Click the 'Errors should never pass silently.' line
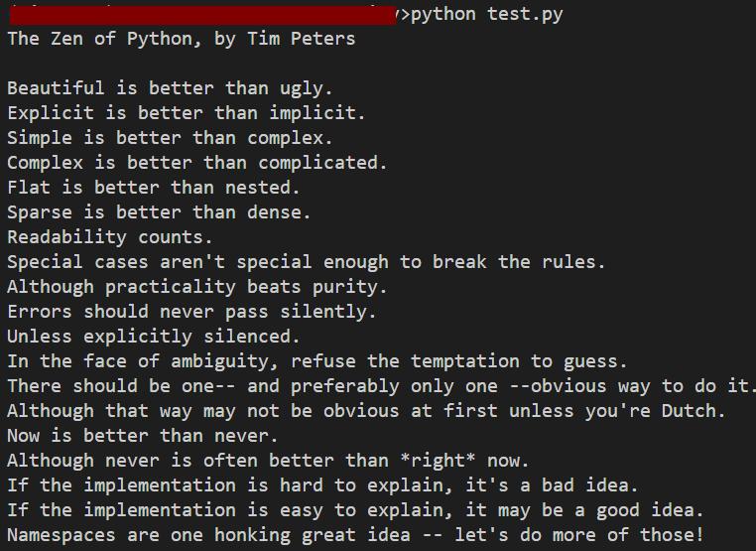The height and width of the screenshot is (551, 756). [x=191, y=312]
